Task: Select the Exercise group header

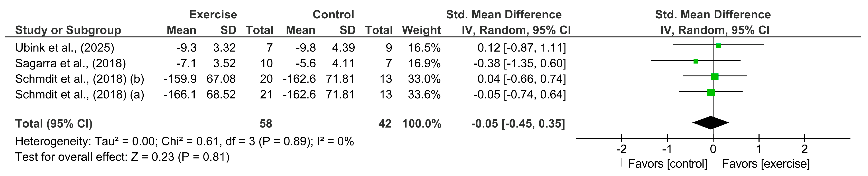Action: pos(213,14)
